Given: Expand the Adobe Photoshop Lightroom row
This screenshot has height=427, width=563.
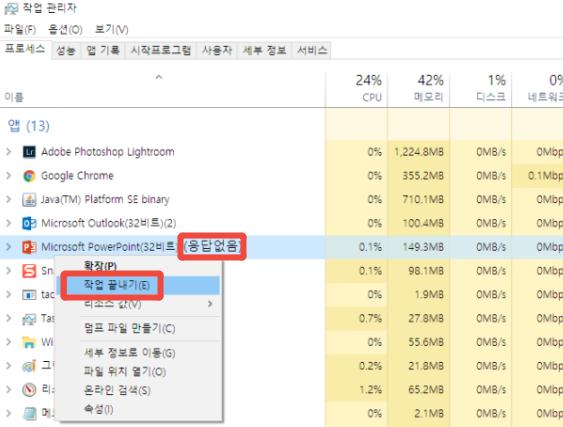Looking at the screenshot, I should click(x=9, y=152).
